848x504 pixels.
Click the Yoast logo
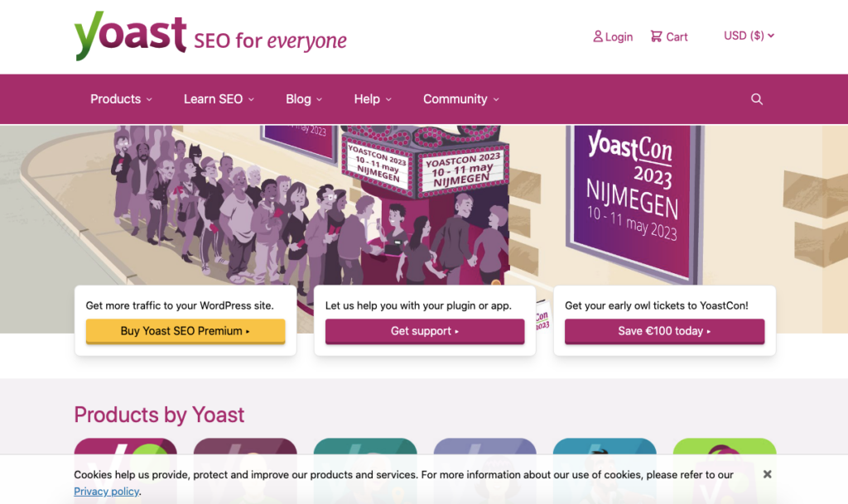tap(130, 36)
